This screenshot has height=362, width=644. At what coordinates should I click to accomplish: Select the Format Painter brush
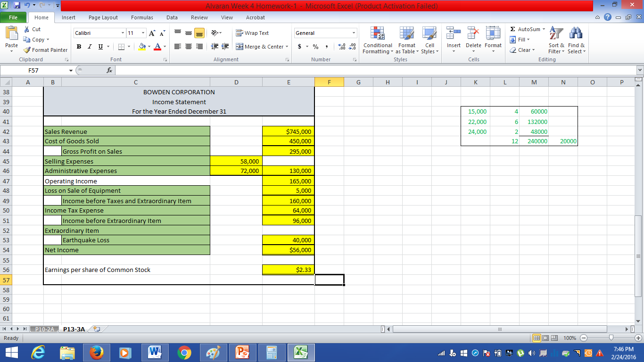coord(27,50)
